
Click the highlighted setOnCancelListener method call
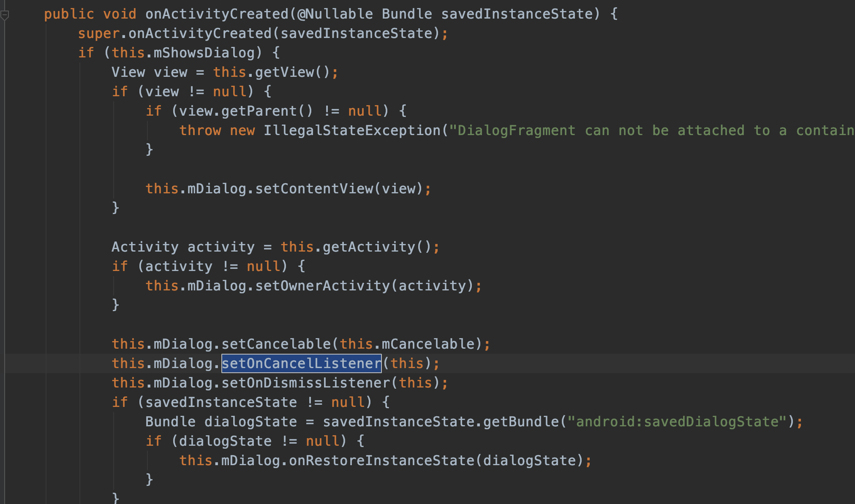click(x=301, y=363)
